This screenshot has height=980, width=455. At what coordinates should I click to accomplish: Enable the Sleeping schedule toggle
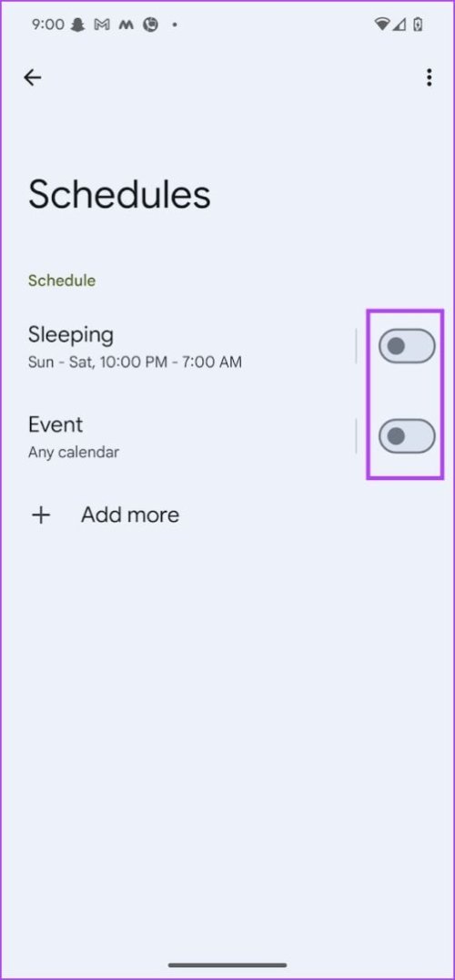pyautogui.click(x=407, y=345)
